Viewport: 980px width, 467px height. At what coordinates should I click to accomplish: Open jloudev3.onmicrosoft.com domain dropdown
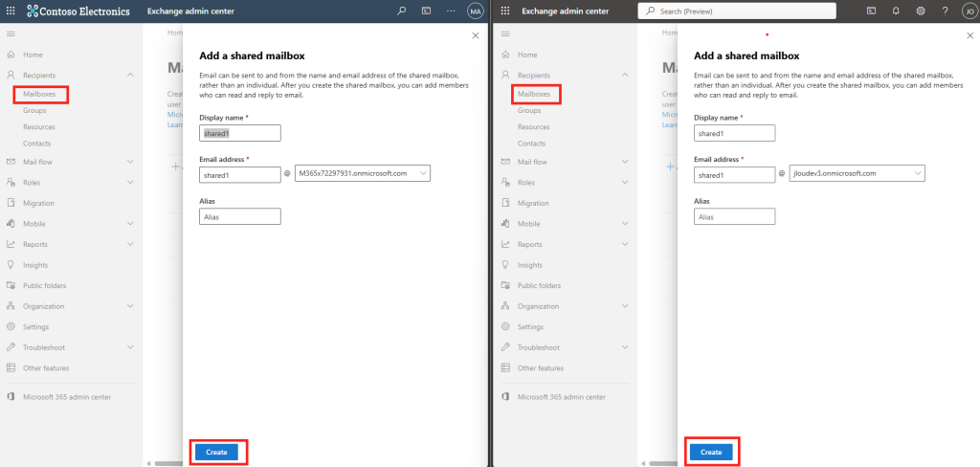click(x=857, y=173)
